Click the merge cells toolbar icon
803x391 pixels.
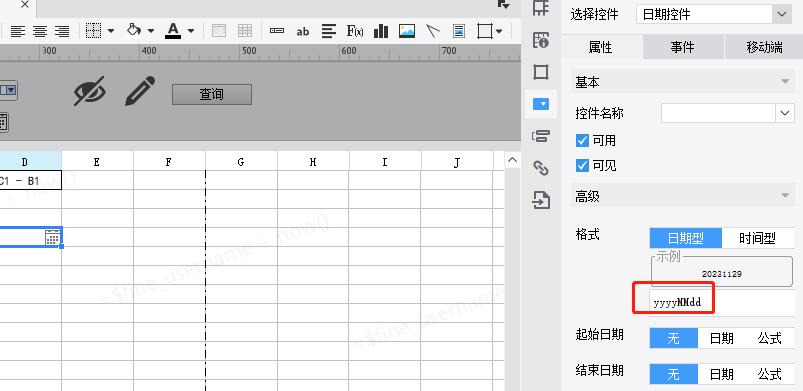coord(219,31)
